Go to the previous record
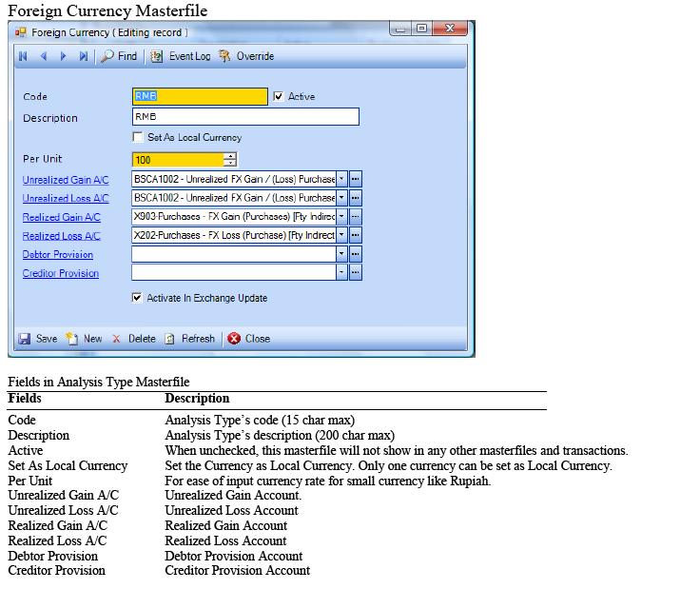Screen dimensions: 700x609 point(44,57)
